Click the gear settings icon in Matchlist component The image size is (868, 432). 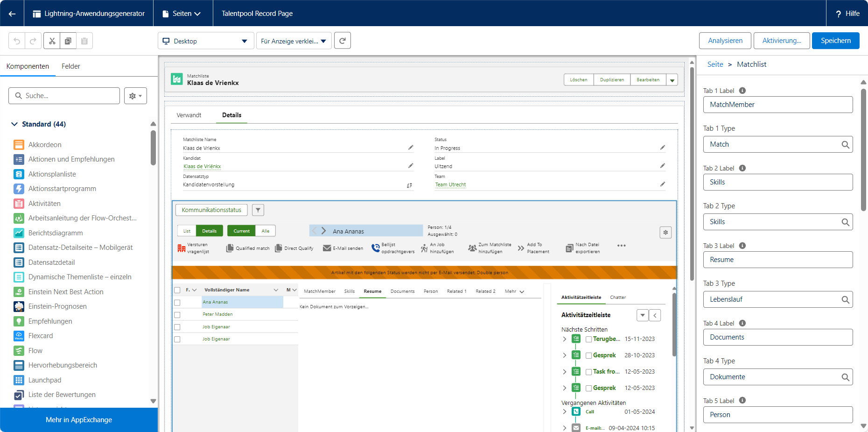(x=665, y=232)
